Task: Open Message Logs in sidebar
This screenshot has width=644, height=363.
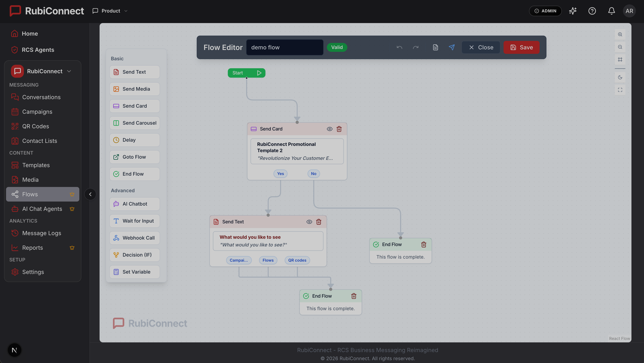Action: tap(43, 233)
